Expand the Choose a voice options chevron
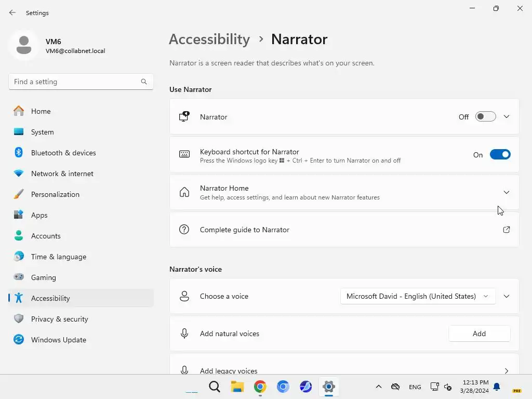The height and width of the screenshot is (399, 532). pos(506,296)
